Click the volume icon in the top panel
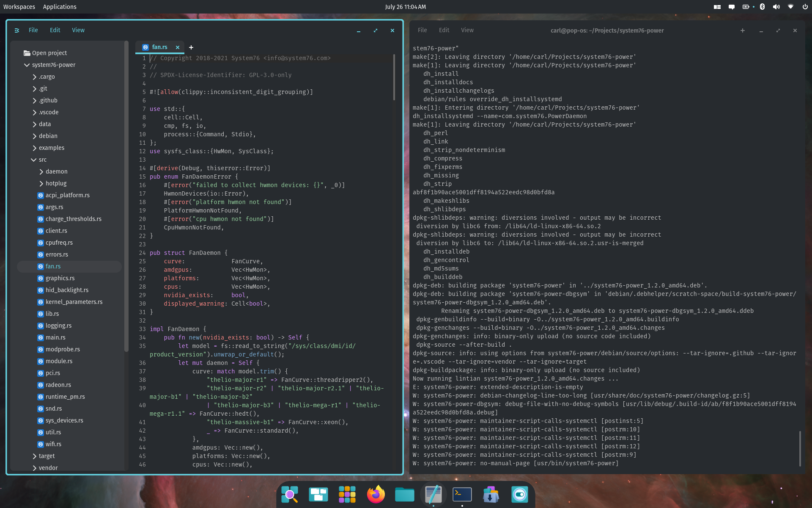 tap(776, 7)
